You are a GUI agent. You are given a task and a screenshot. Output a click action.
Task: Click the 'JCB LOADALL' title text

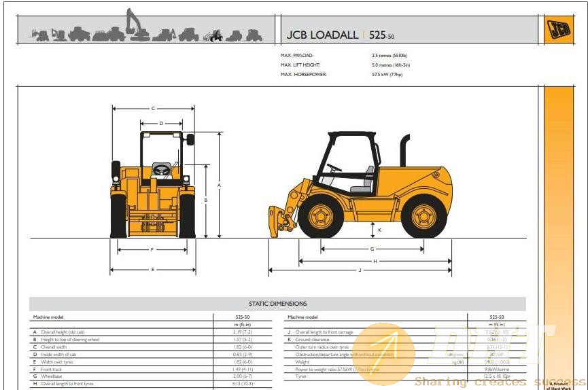(322, 35)
